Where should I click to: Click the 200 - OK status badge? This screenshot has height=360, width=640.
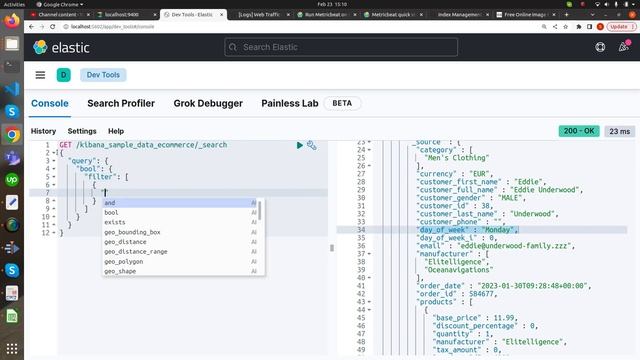tap(579, 131)
